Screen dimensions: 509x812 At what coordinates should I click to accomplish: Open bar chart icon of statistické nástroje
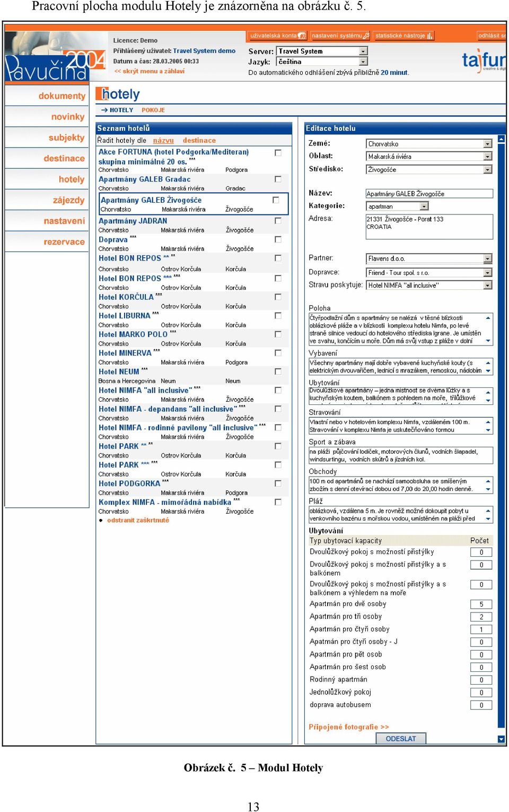(429, 36)
